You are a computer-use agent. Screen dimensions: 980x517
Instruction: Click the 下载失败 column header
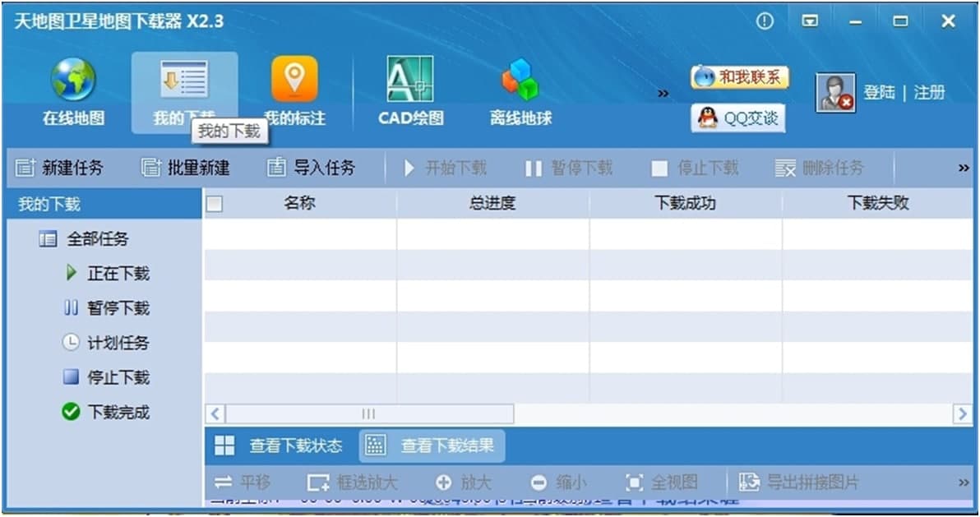pos(877,203)
